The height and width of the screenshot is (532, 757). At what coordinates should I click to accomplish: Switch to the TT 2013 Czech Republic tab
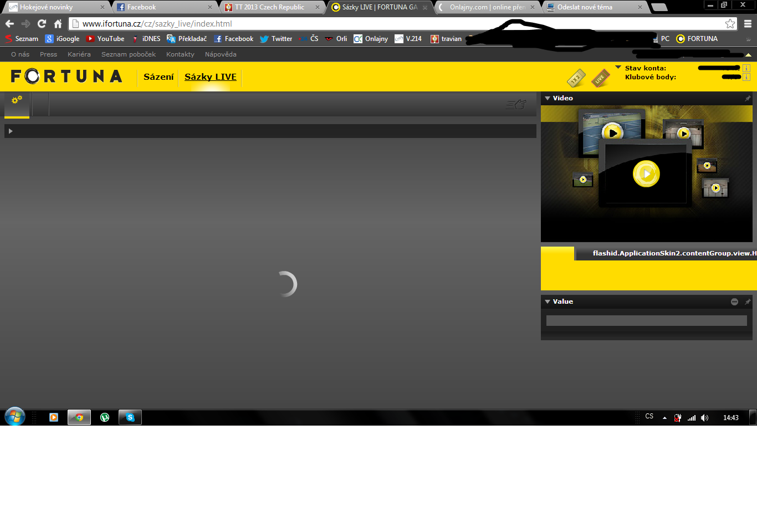(272, 7)
